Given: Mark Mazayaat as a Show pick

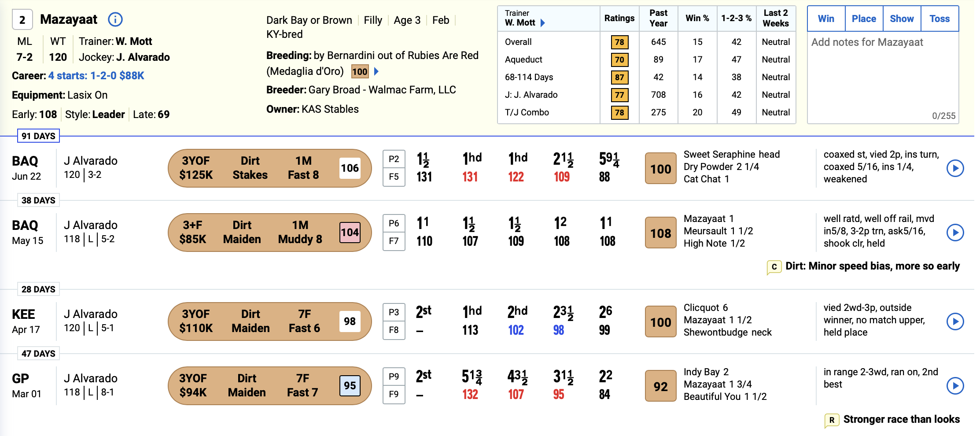Looking at the screenshot, I should pyautogui.click(x=902, y=19).
